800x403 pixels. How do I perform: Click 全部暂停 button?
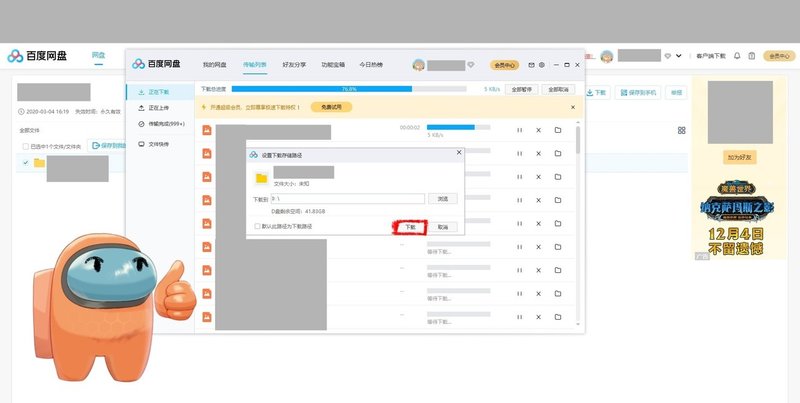521,89
